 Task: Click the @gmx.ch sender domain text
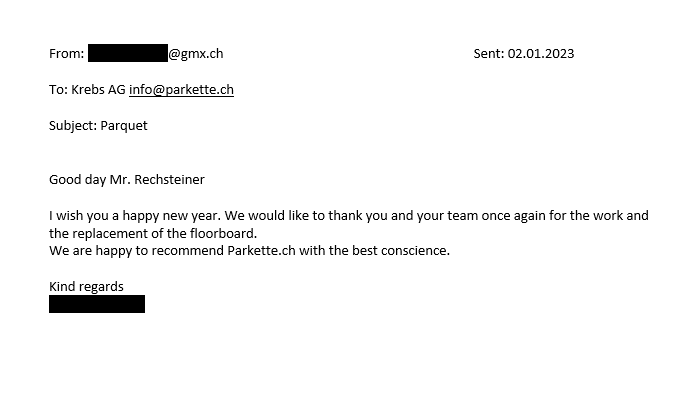(x=196, y=54)
